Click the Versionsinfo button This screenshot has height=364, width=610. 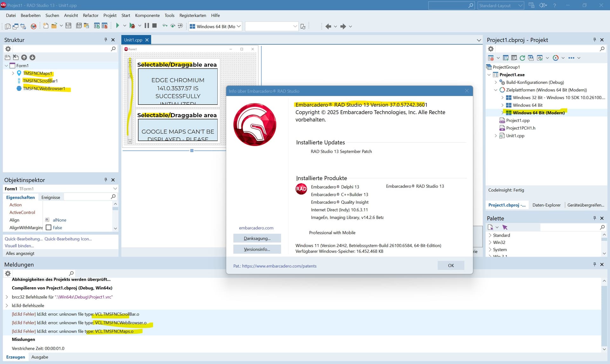[x=257, y=249]
